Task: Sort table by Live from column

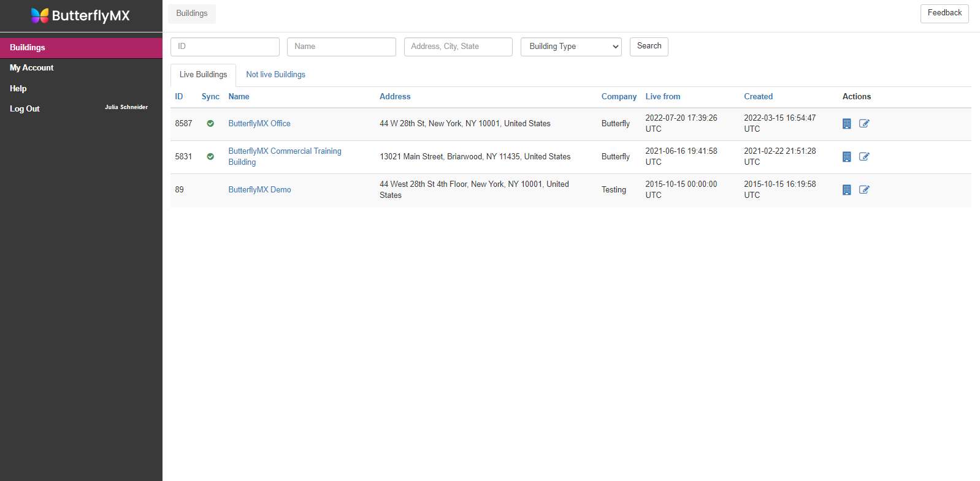Action: pos(662,97)
